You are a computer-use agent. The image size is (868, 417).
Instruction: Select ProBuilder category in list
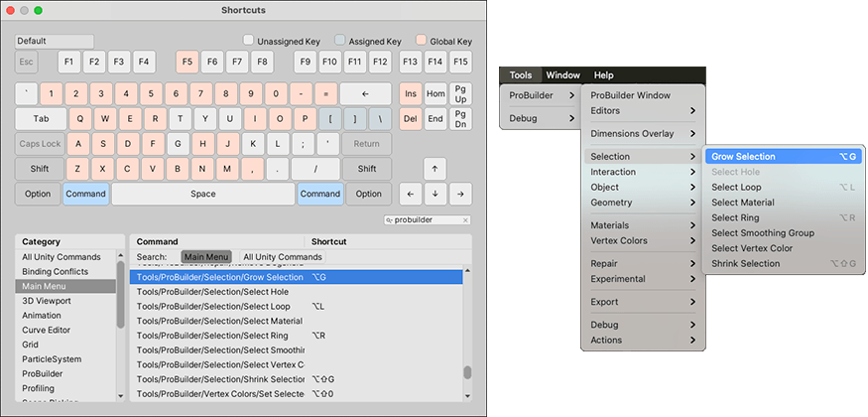coord(45,373)
